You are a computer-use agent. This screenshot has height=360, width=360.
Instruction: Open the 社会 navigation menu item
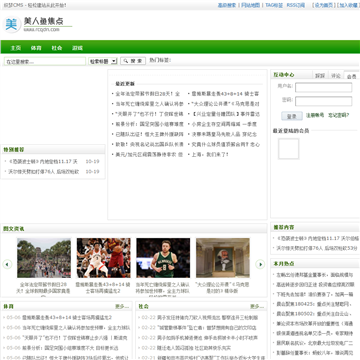[x=57, y=48]
